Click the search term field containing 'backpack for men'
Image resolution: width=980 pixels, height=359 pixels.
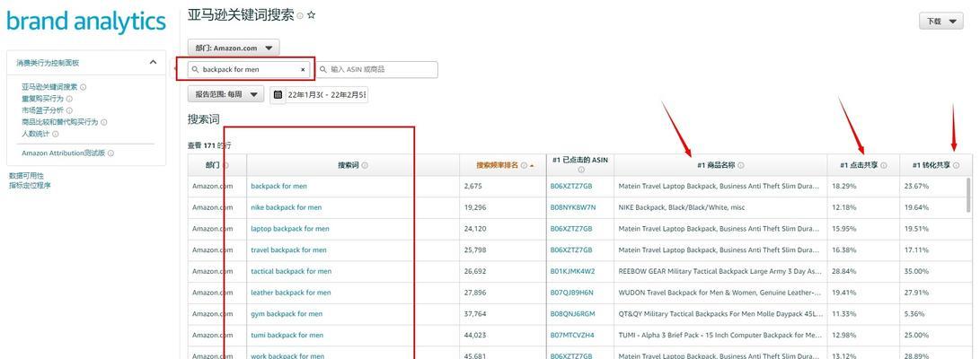tap(250, 70)
